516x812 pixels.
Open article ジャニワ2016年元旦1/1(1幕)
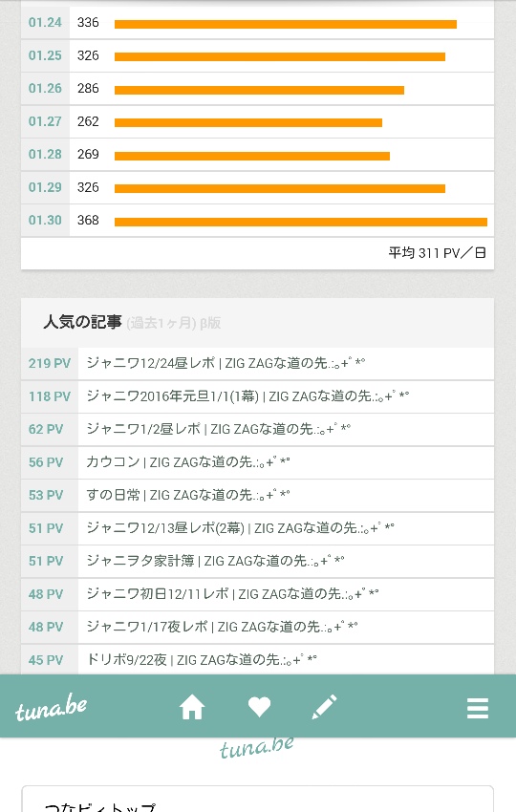pyautogui.click(x=257, y=396)
